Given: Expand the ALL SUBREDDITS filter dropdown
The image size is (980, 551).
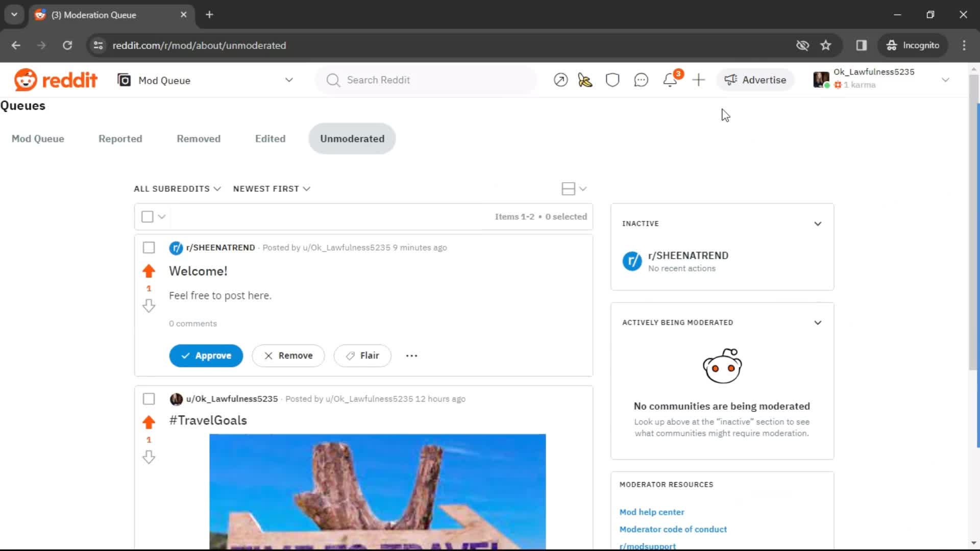Looking at the screenshot, I should coord(176,188).
